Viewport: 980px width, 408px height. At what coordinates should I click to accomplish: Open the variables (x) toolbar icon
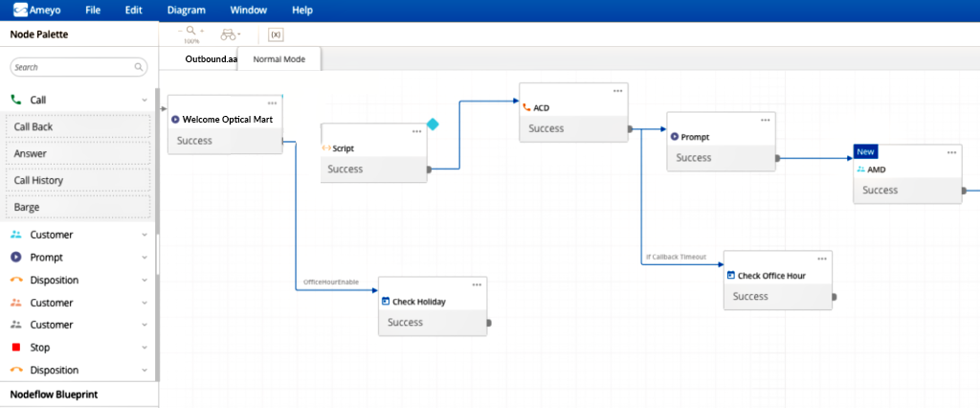pyautogui.click(x=275, y=34)
